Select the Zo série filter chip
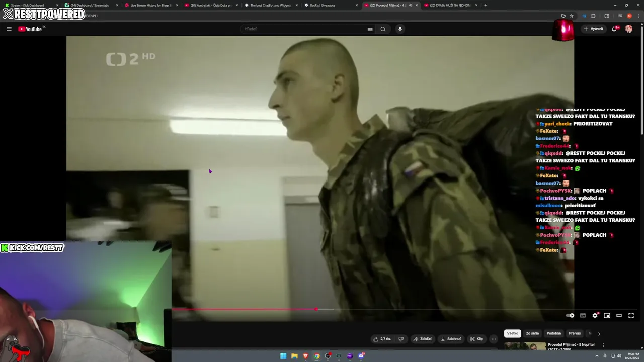The image size is (644, 362). point(532,333)
